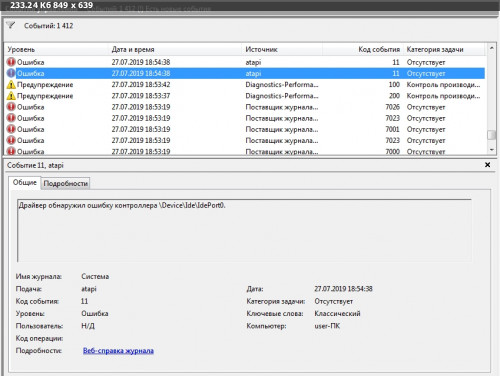The image size is (500, 376).
Task: Open the Подробности tab
Action: 65,183
